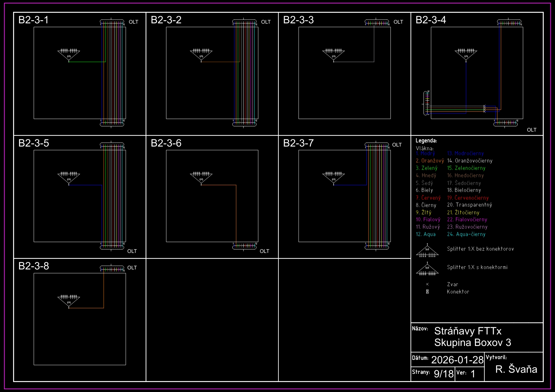The width and height of the screenshot is (555, 392).
Task: Select the Konektor symbol in legend
Action: 427,292
